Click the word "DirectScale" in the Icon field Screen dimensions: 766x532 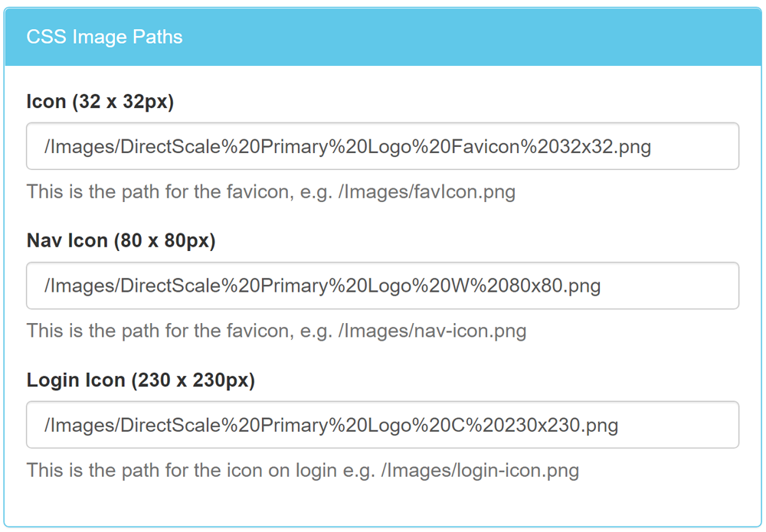[170, 146]
